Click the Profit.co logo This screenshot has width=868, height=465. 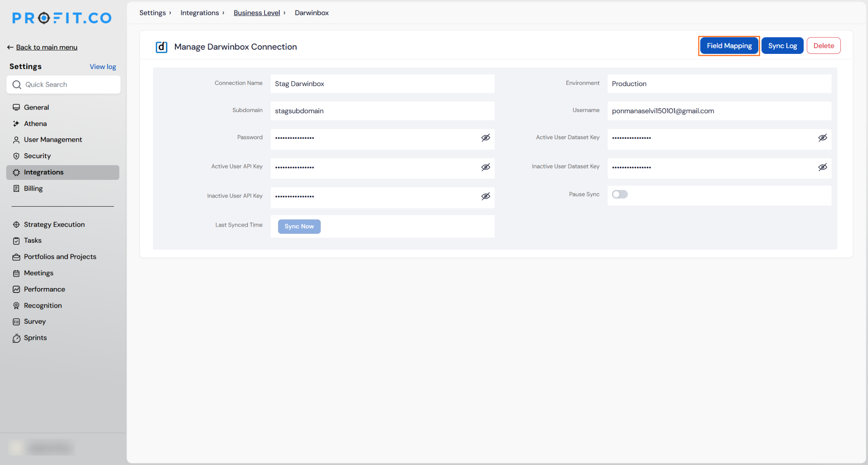pos(62,18)
